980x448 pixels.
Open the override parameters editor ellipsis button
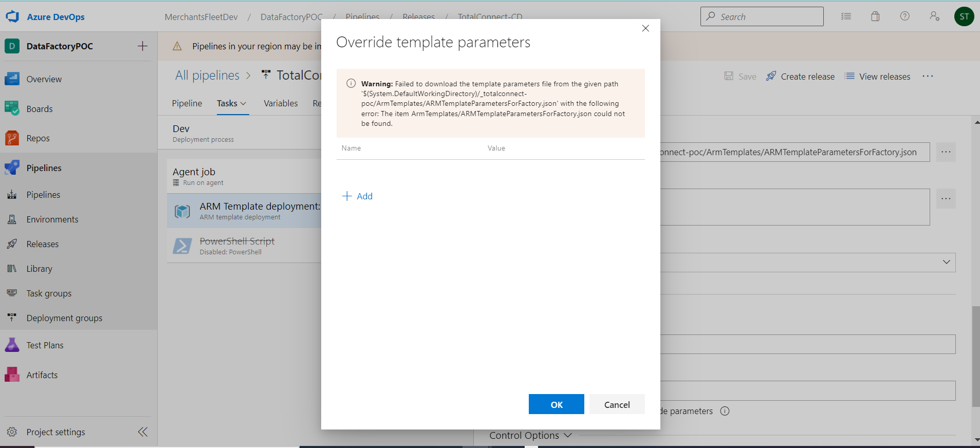tap(946, 198)
